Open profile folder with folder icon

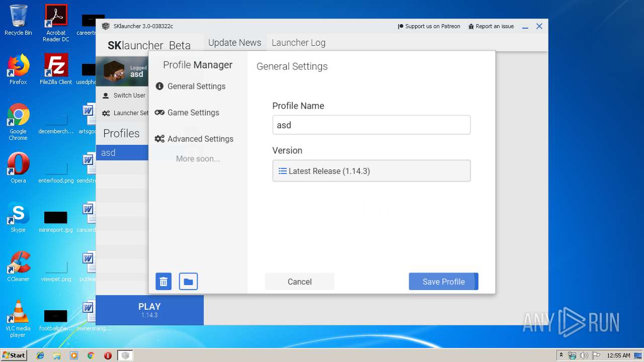(188, 282)
